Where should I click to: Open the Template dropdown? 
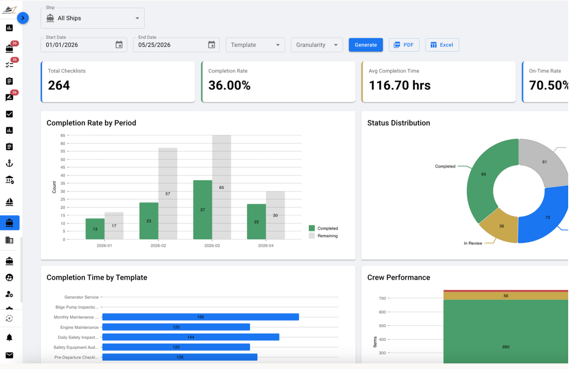coord(255,45)
